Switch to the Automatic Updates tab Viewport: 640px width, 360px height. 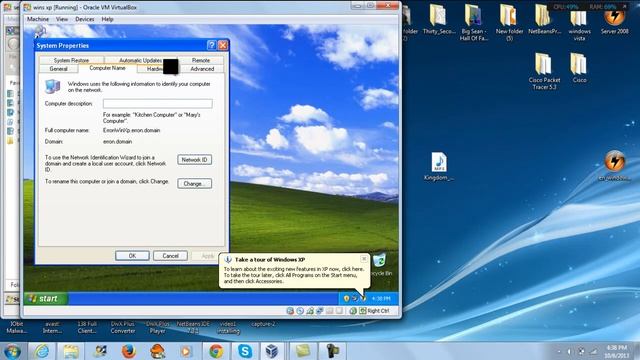point(140,60)
